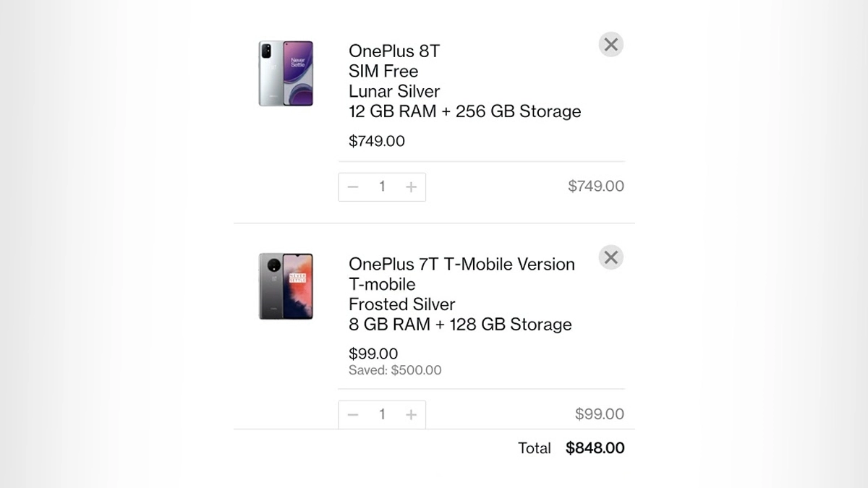868x488 pixels.
Task: Click the $749.00 line subtotal
Action: pyautogui.click(x=595, y=187)
